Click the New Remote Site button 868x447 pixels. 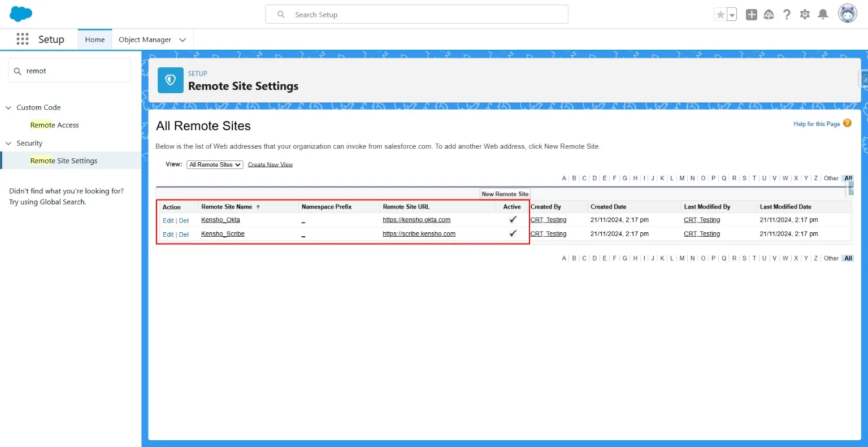point(505,194)
